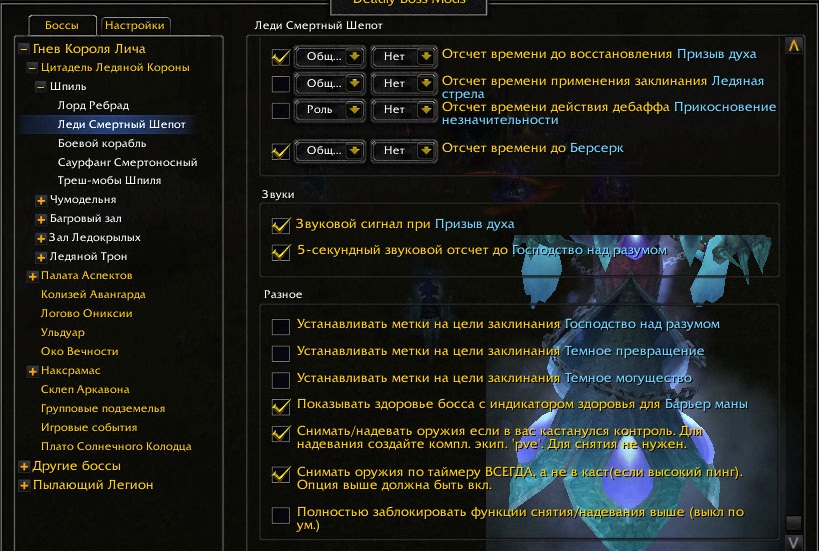Expand the Другие боссы category
The width and height of the screenshot is (819, 551).
click(x=24, y=466)
